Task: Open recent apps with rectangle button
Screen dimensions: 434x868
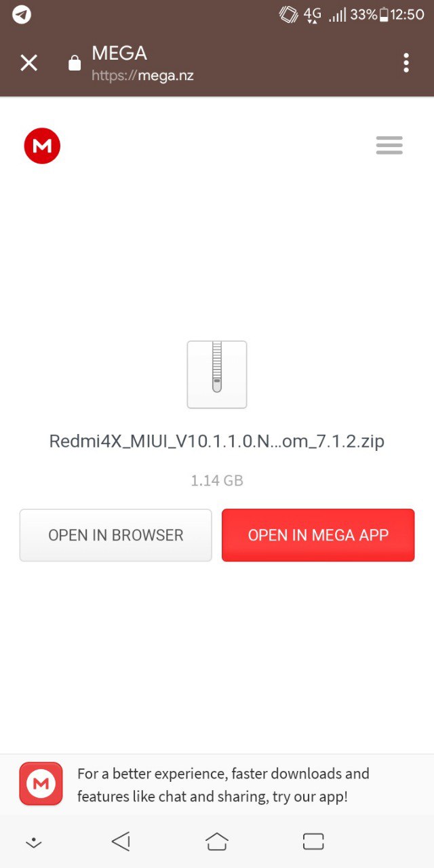Action: click(313, 842)
